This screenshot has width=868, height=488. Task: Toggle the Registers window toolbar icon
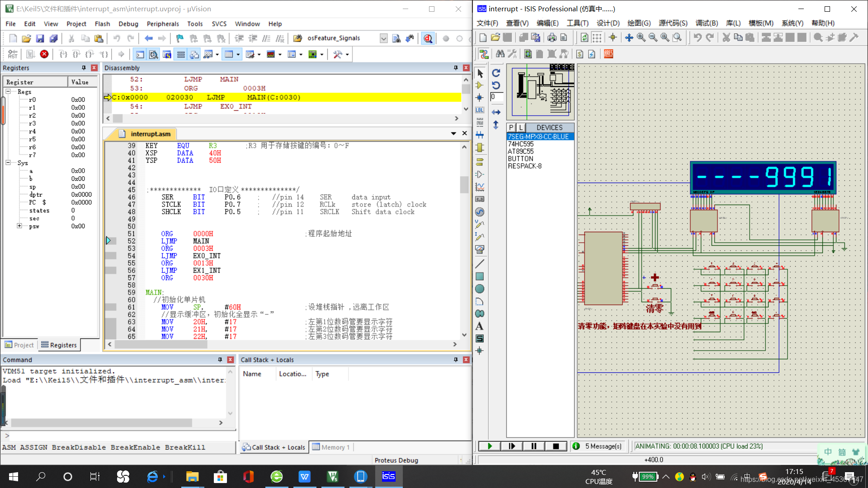tap(181, 54)
